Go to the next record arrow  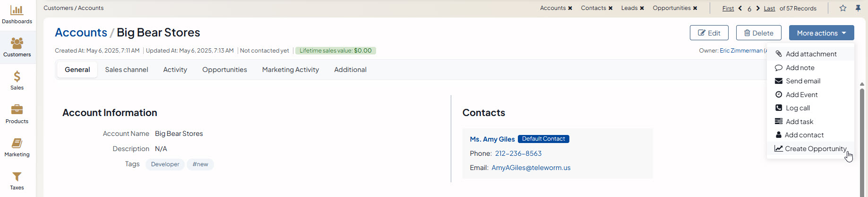coord(758,9)
